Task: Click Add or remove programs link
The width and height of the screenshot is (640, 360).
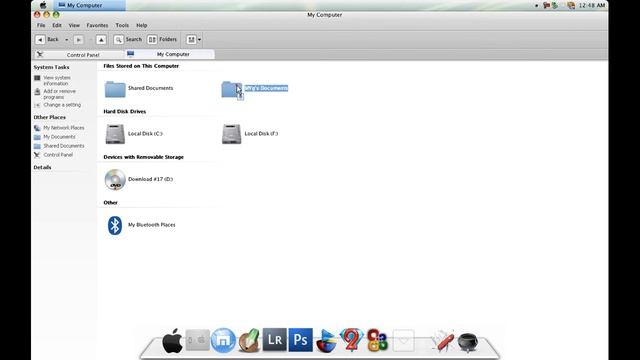Action: 60,94
